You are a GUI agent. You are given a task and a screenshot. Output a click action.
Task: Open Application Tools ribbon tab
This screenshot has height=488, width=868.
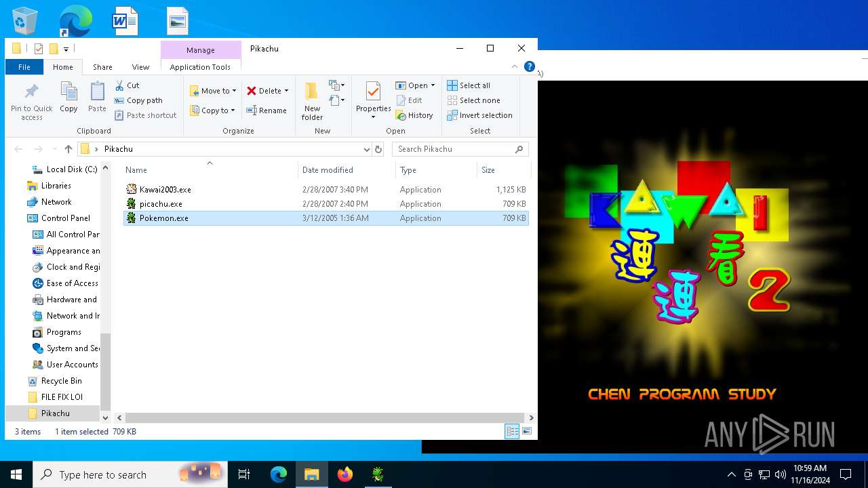(x=200, y=67)
